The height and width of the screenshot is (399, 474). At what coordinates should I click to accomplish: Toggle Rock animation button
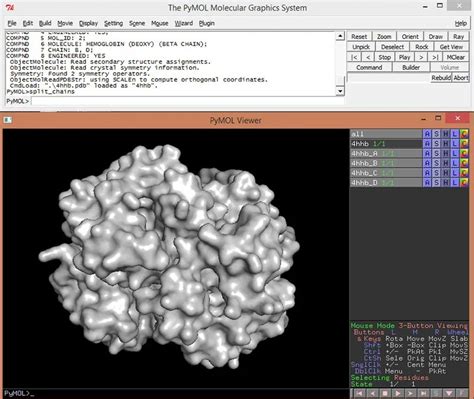click(422, 47)
